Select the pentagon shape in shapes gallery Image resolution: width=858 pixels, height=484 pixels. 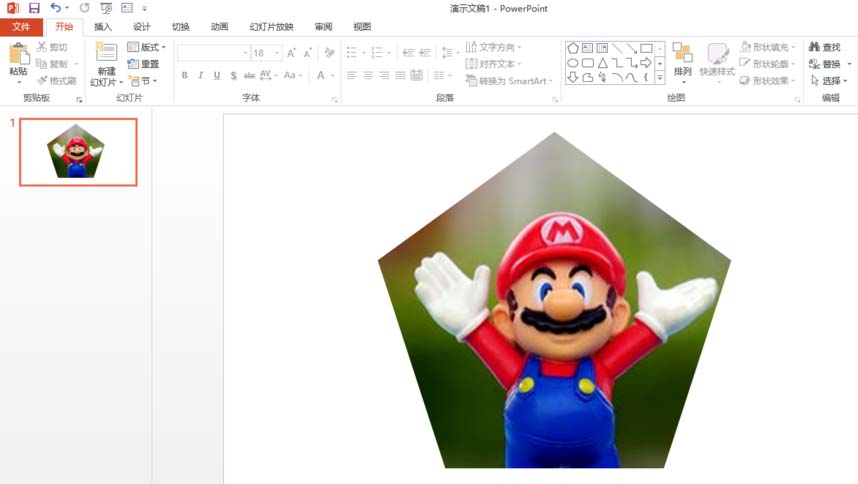(573, 47)
